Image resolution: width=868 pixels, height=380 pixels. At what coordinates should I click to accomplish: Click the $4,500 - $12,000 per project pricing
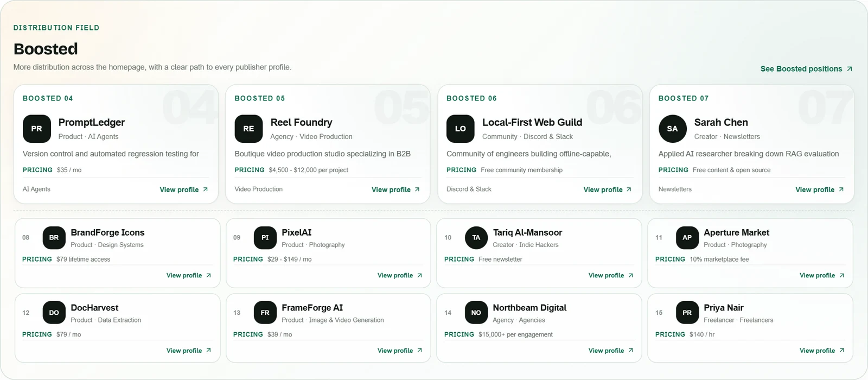(x=309, y=170)
